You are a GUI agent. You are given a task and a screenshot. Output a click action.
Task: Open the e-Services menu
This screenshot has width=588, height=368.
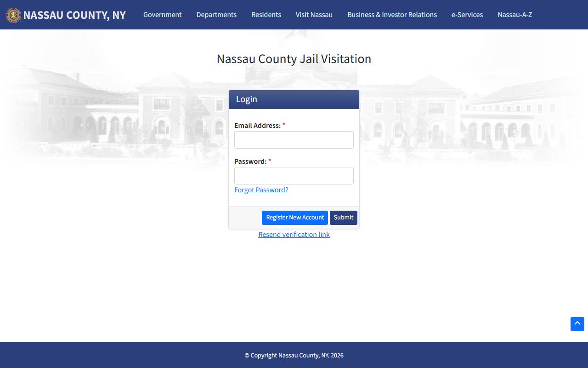click(x=467, y=15)
